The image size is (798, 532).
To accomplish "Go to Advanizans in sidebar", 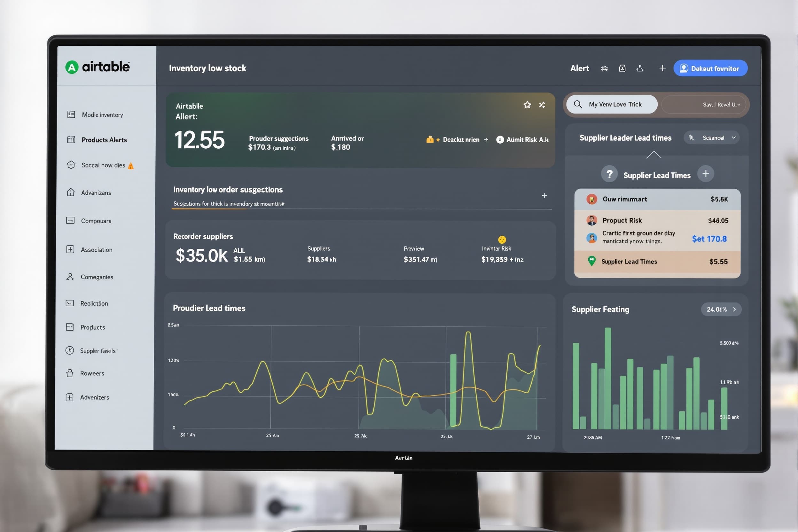I will 89,193.
